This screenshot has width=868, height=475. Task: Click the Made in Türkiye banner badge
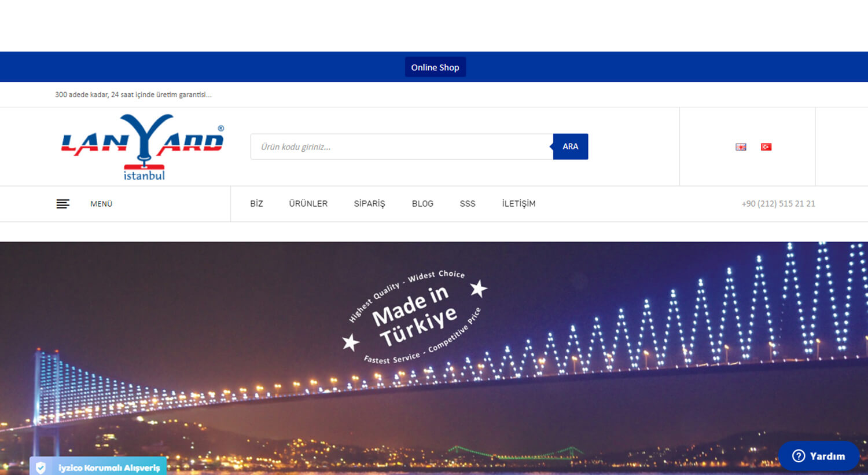415,317
